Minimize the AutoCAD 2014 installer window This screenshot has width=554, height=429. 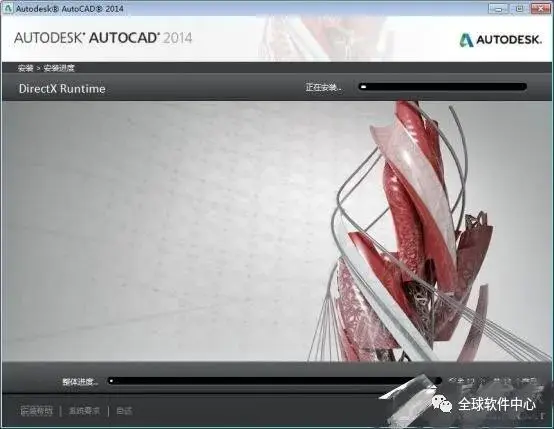pyautogui.click(x=498, y=8)
